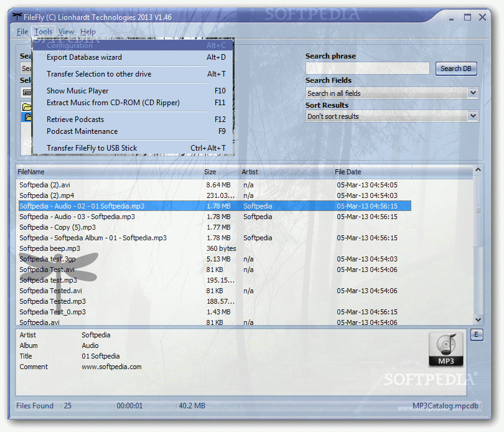The width and height of the screenshot is (504, 432).
Task: Select Softpedia Test_0.mp3 row
Action: point(215,312)
